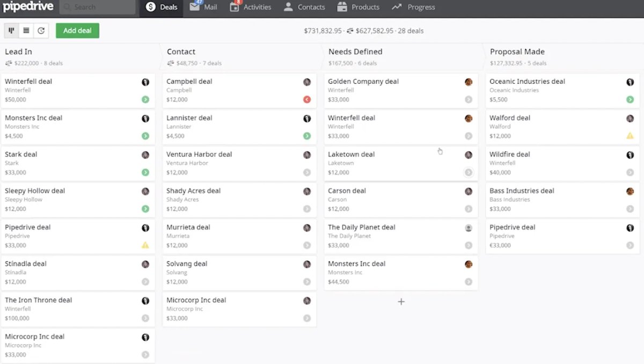Click green activity arrow on Oceanic Industries deal
This screenshot has height=364, width=644.
(x=630, y=99)
